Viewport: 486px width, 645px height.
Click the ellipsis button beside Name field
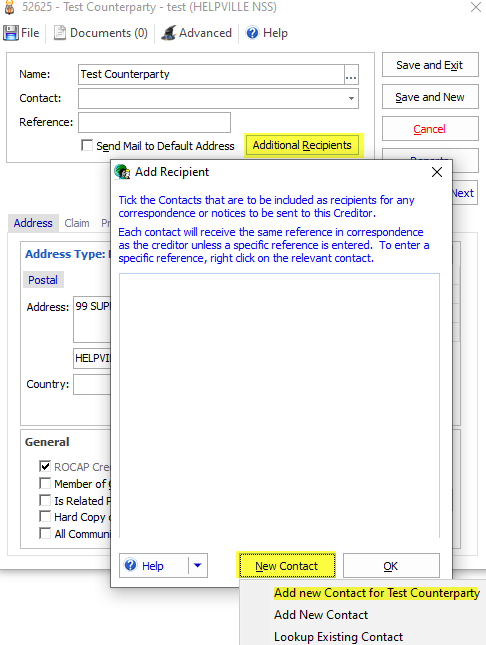tap(351, 74)
